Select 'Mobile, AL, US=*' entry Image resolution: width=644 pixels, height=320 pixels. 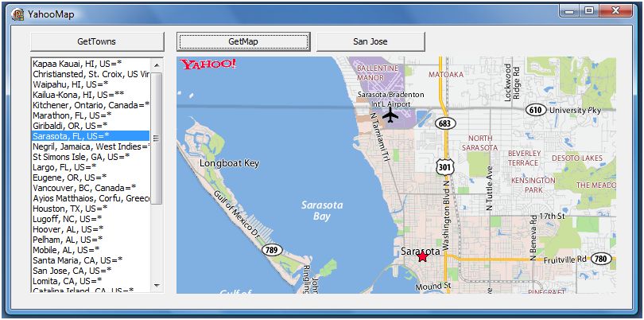pos(91,250)
